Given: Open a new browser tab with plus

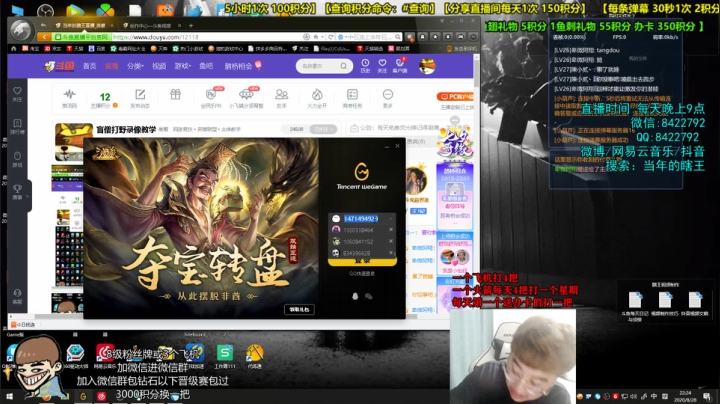Looking at the screenshot, I should point(191,25).
